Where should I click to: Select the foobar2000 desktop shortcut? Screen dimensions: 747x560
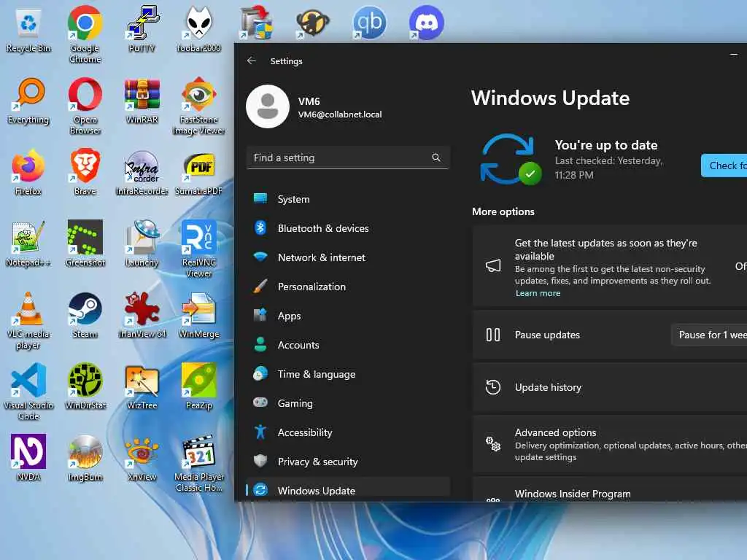pyautogui.click(x=198, y=30)
